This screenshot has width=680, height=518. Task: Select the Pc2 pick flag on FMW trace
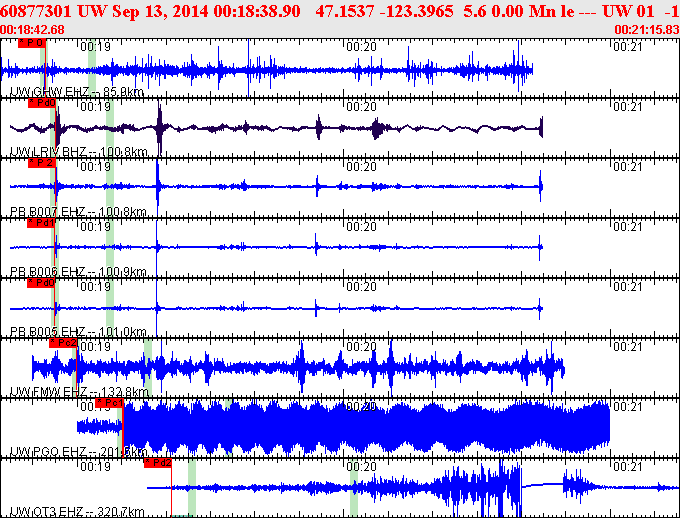[x=63, y=343]
